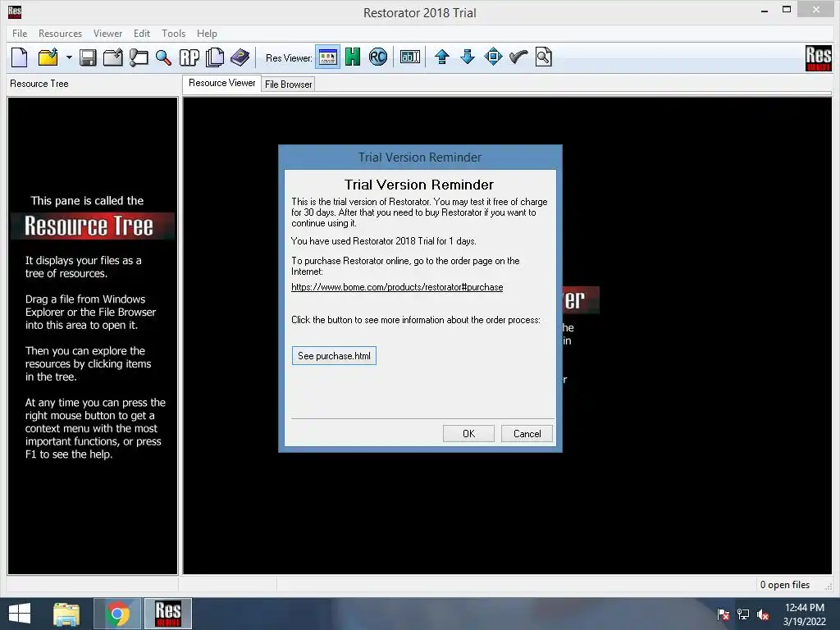Open the magnifier search tool
840x630 pixels.
coord(163,57)
